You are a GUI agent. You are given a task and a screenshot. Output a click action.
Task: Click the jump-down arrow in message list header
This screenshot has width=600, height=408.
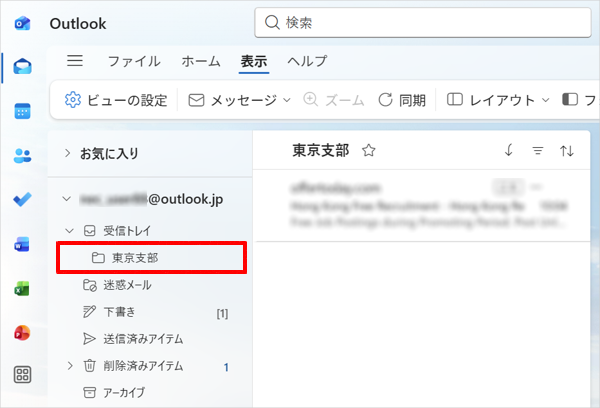(x=509, y=150)
